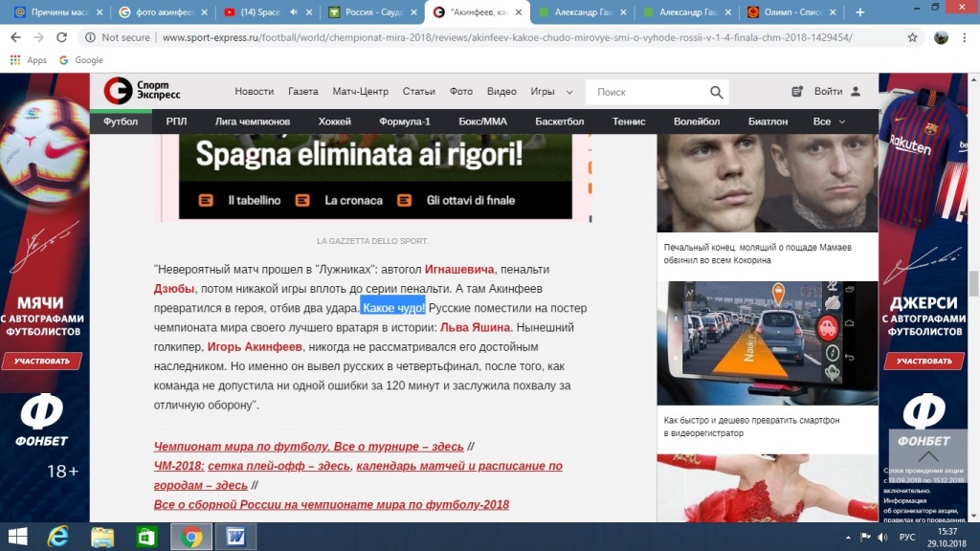Open the Газета menu item
The image size is (980, 551).
click(x=303, y=91)
